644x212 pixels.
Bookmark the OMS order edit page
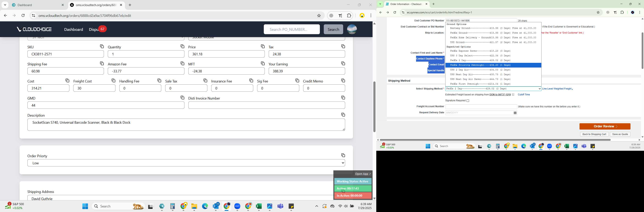(319, 16)
